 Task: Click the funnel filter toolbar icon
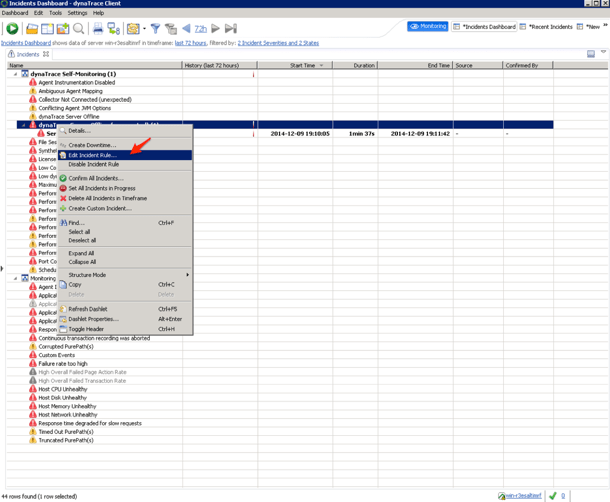[155, 29]
